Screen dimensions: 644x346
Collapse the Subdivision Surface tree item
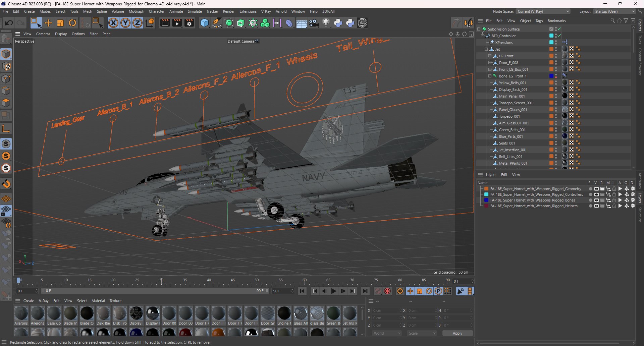pos(479,29)
